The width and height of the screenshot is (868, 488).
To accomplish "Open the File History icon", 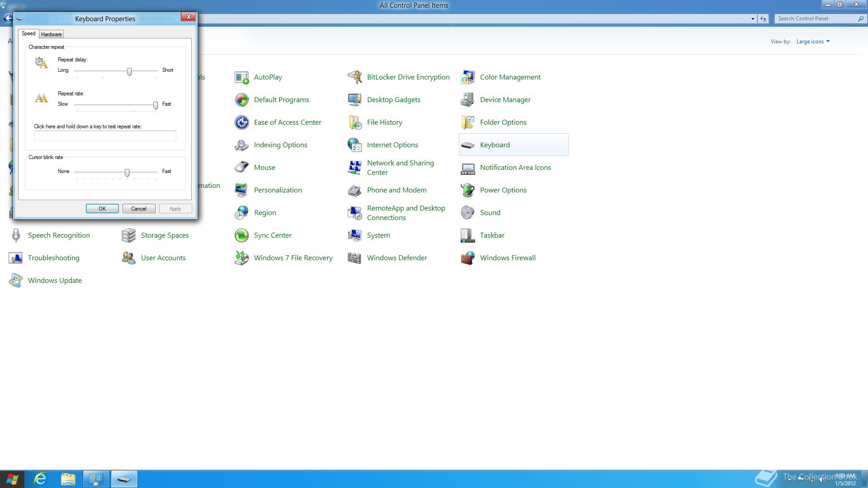I will point(355,122).
